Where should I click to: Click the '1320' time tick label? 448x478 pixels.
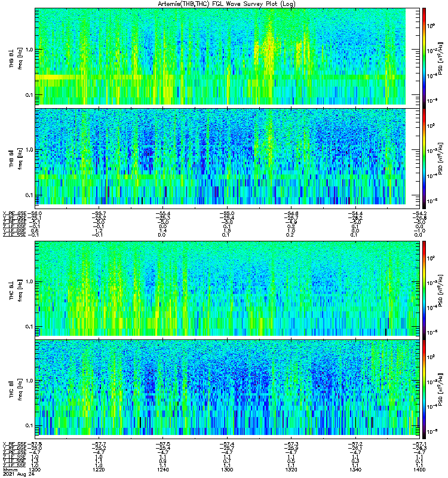(291, 470)
